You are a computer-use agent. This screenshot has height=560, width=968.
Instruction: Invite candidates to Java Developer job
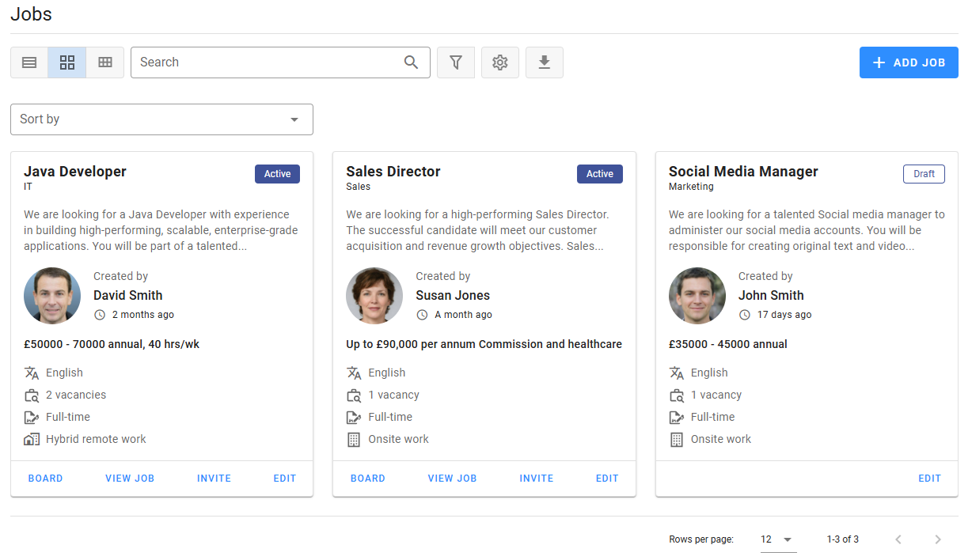coord(214,479)
